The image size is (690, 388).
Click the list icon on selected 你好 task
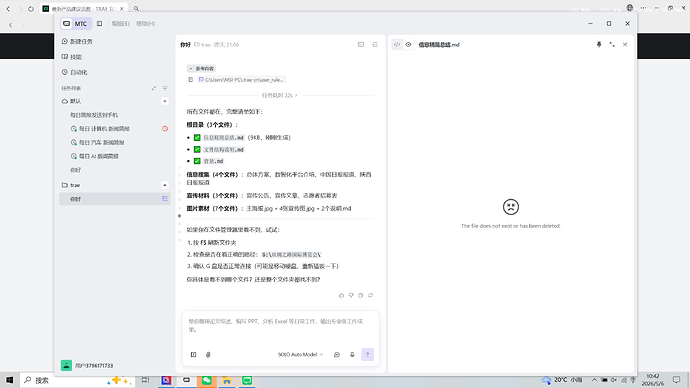(x=165, y=199)
